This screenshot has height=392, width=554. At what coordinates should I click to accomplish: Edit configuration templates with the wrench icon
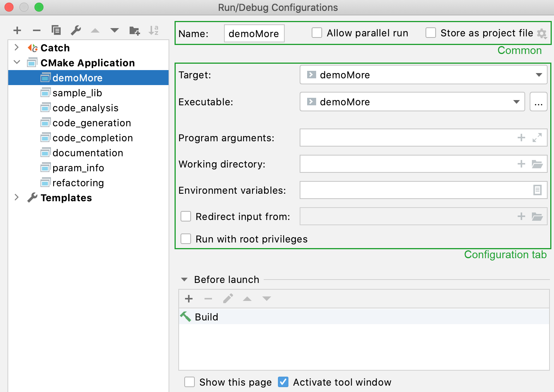click(x=76, y=30)
